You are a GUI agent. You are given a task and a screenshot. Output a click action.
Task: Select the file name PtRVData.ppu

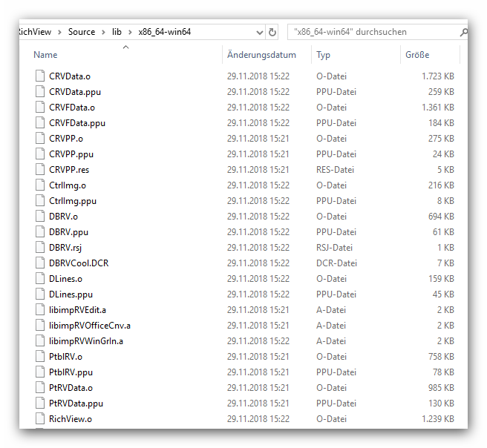[x=76, y=403]
